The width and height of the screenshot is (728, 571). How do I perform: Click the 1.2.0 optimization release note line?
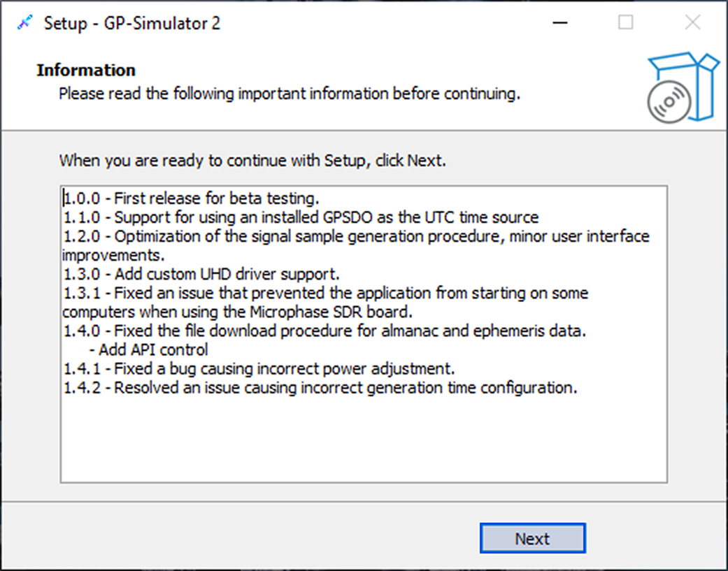(x=356, y=236)
